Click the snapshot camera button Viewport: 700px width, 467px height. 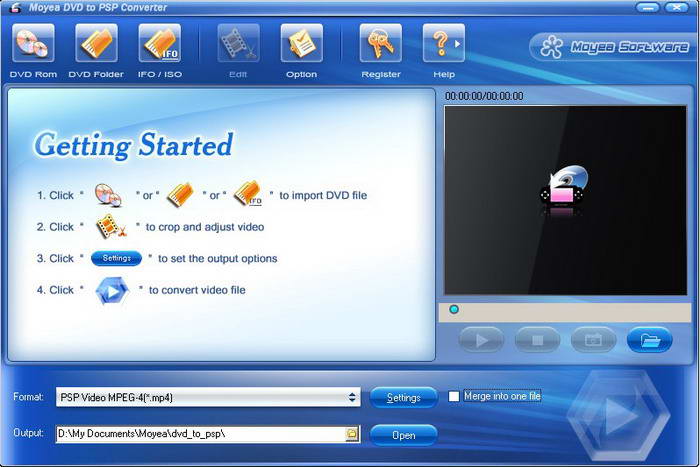point(593,340)
